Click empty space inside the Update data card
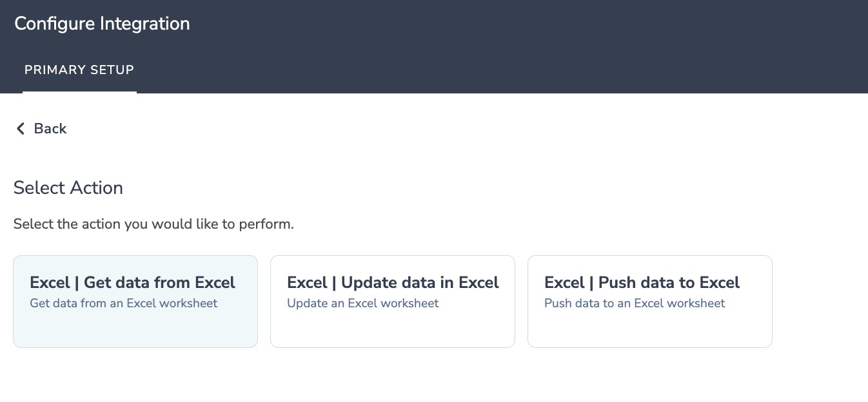This screenshot has height=402, width=868. pyautogui.click(x=392, y=330)
